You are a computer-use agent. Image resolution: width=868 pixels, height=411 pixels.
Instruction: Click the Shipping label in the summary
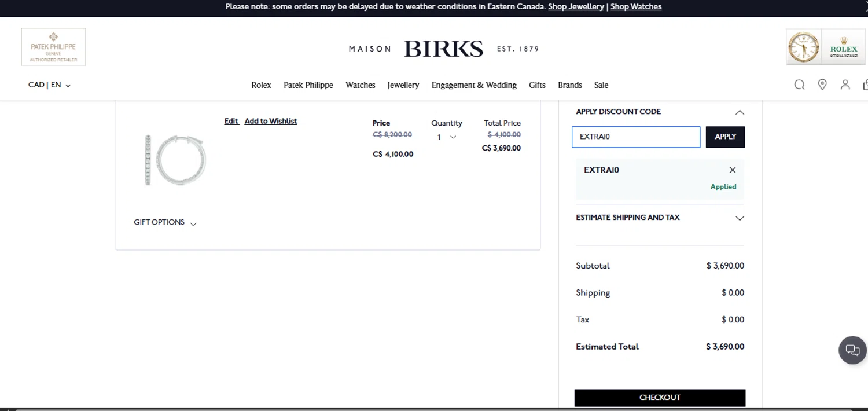pos(593,293)
